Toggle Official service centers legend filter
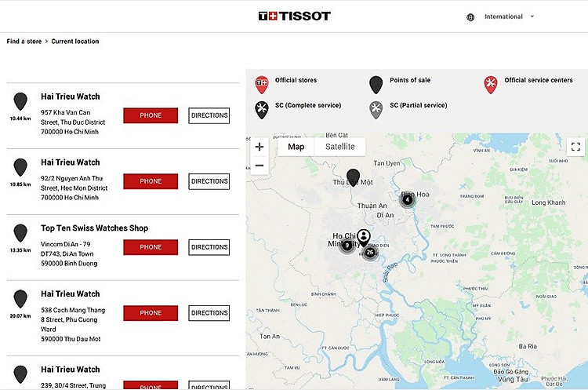The height and width of the screenshot is (390, 588). (491, 83)
